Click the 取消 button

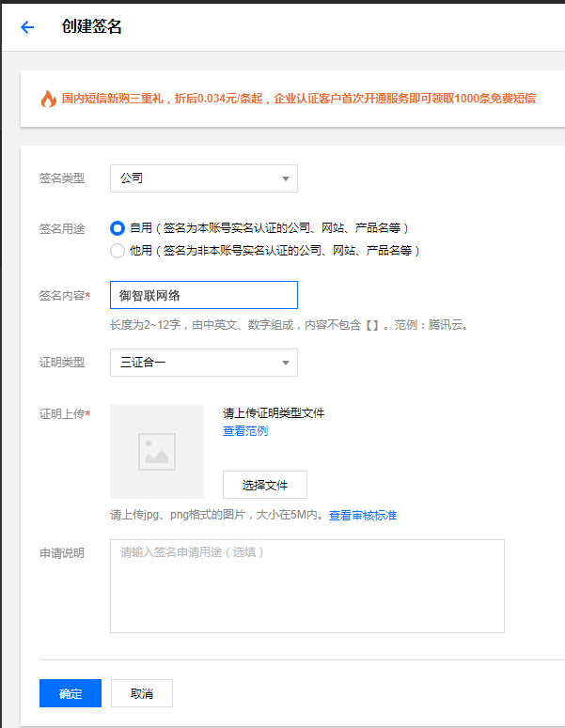click(x=142, y=693)
